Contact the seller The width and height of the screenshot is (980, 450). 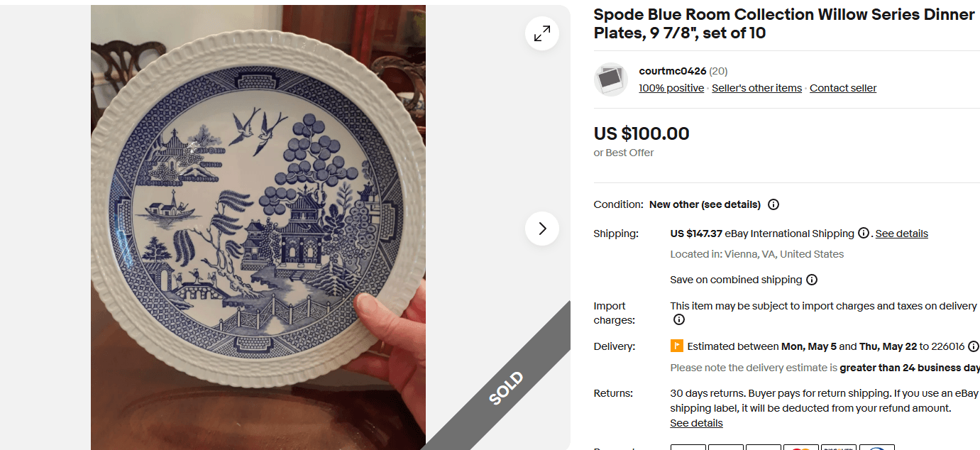pyautogui.click(x=843, y=88)
